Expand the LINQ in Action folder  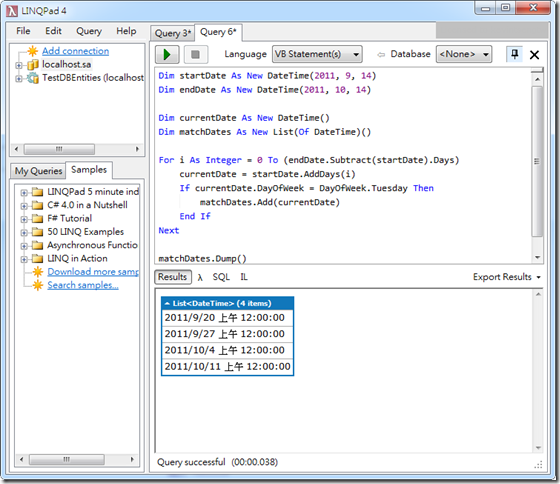point(24,260)
